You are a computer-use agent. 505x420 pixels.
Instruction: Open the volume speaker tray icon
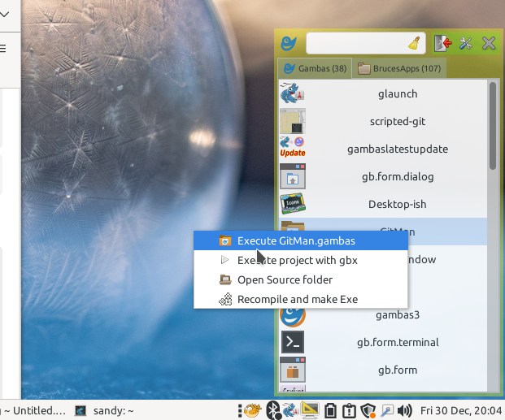click(x=404, y=410)
